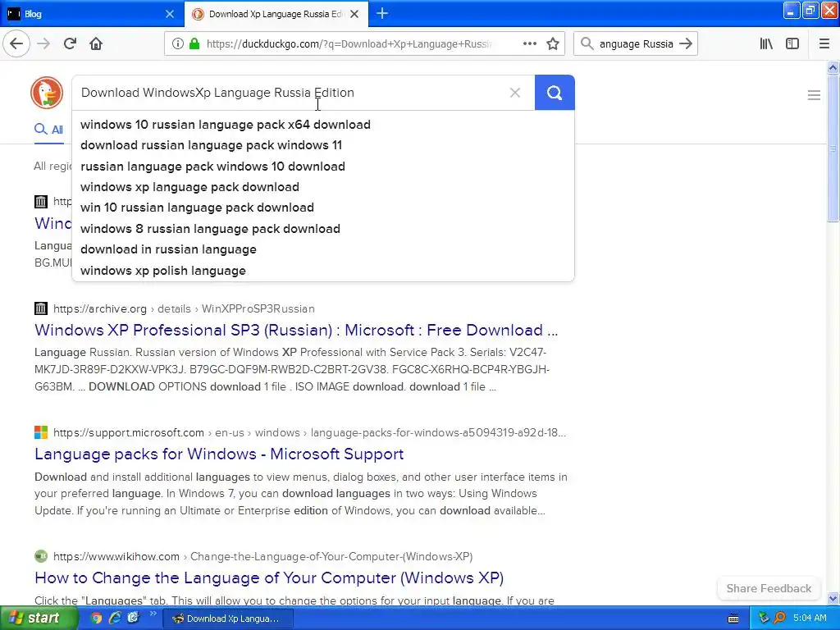
Task: Open the browser home page
Action: point(96,43)
